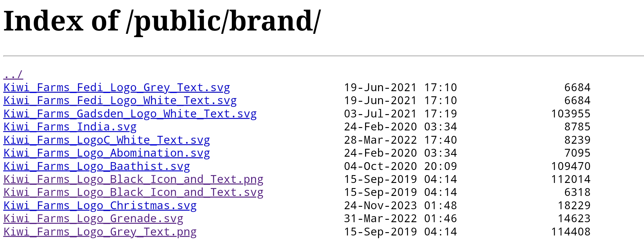Open Kiwi_Farms_Logo_Black_Icon_and_Text.svg link
This screenshot has height=240, width=644.
click(x=133, y=192)
